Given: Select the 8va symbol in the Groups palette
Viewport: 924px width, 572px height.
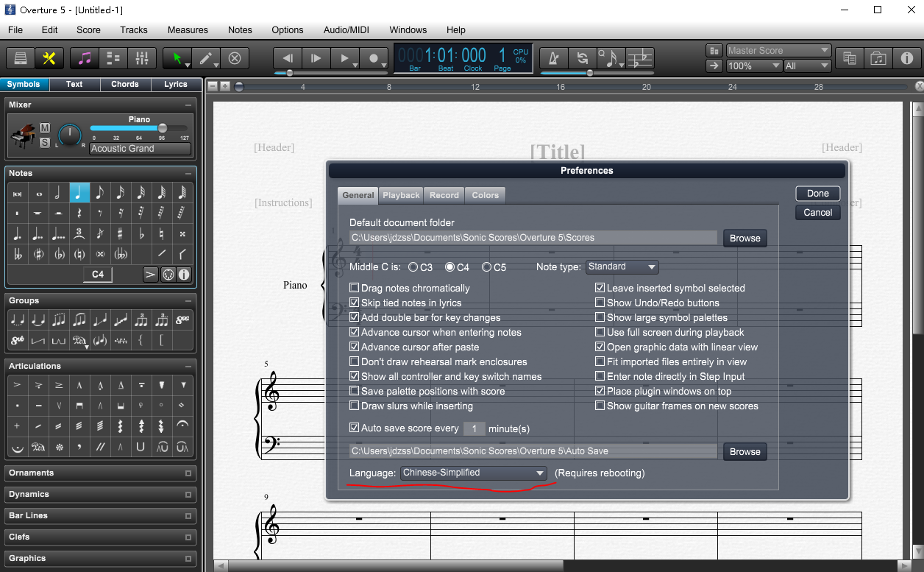Looking at the screenshot, I should 182,320.
